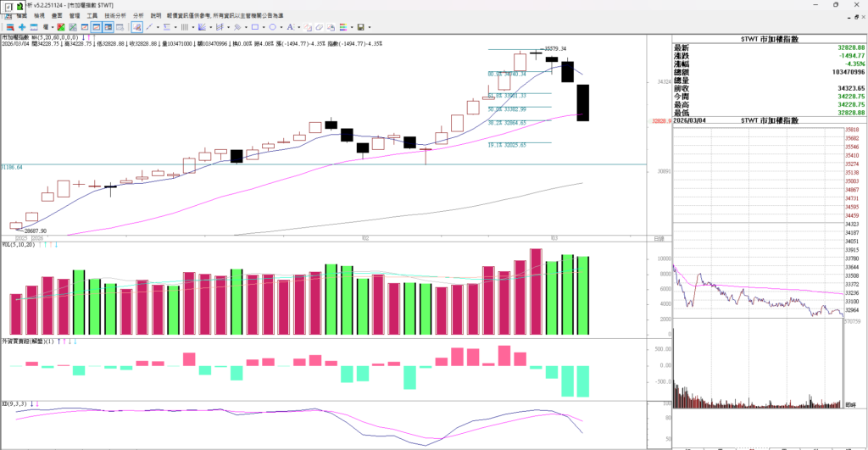The image size is (868, 450).
Task: Open the color palette grid icon
Action: coord(343,27)
